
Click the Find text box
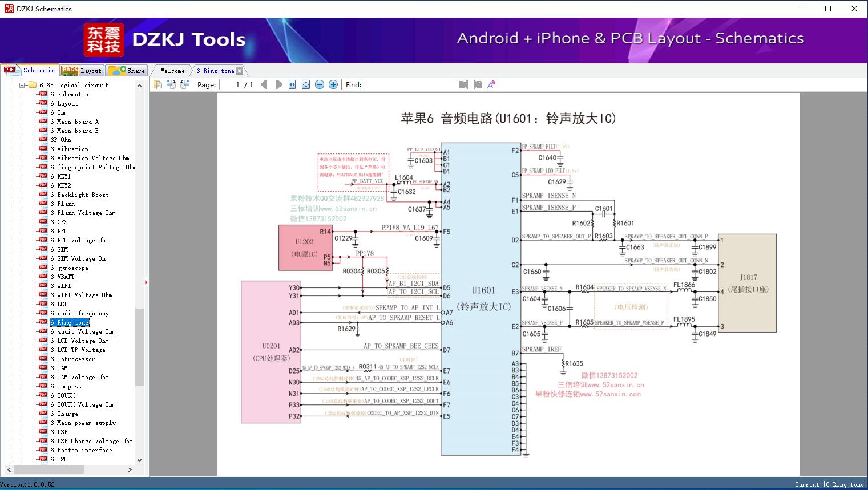pyautogui.click(x=410, y=84)
